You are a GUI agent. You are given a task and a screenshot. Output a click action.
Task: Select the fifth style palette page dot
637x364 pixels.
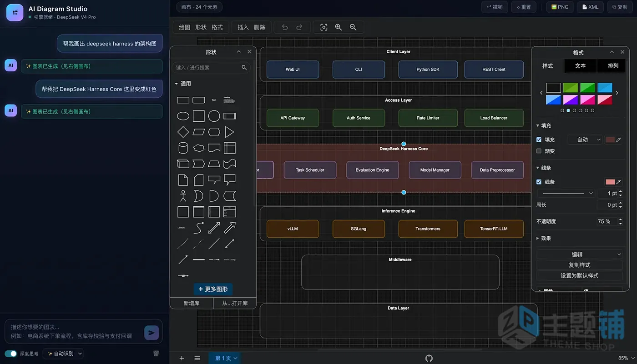(x=586, y=110)
